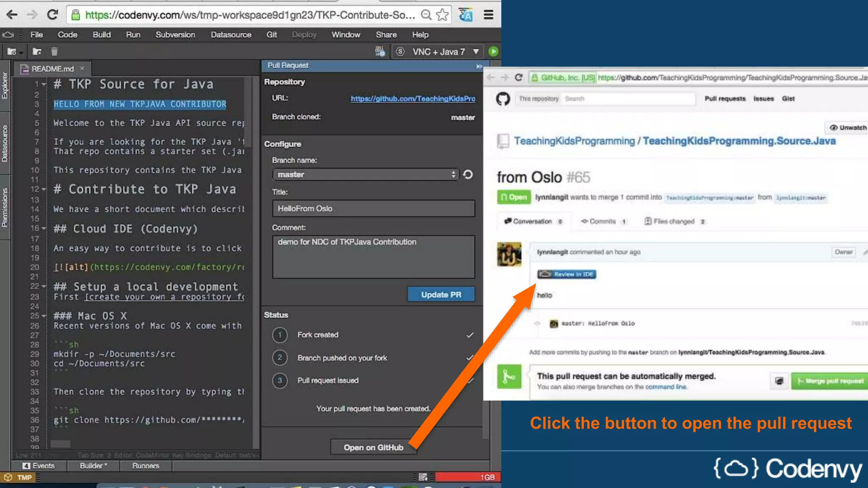Click the GitHub octocat logo
This screenshot has width=868, height=488.
[x=503, y=99]
